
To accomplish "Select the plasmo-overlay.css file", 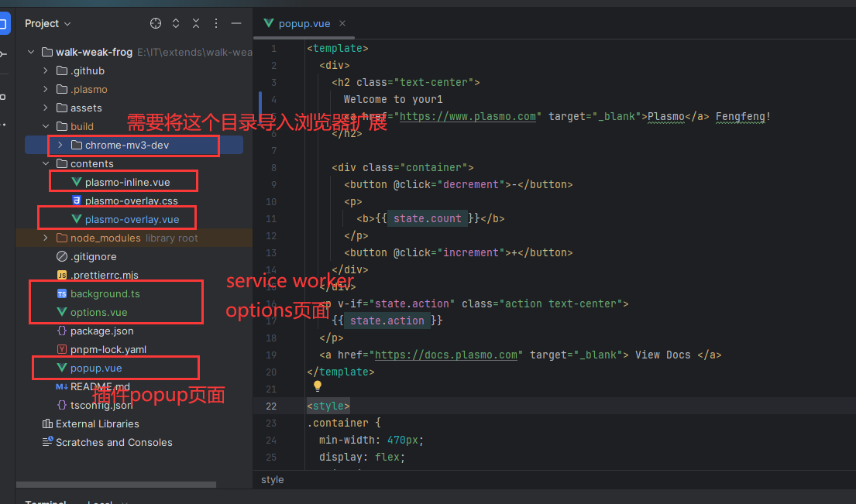I will click(x=131, y=201).
